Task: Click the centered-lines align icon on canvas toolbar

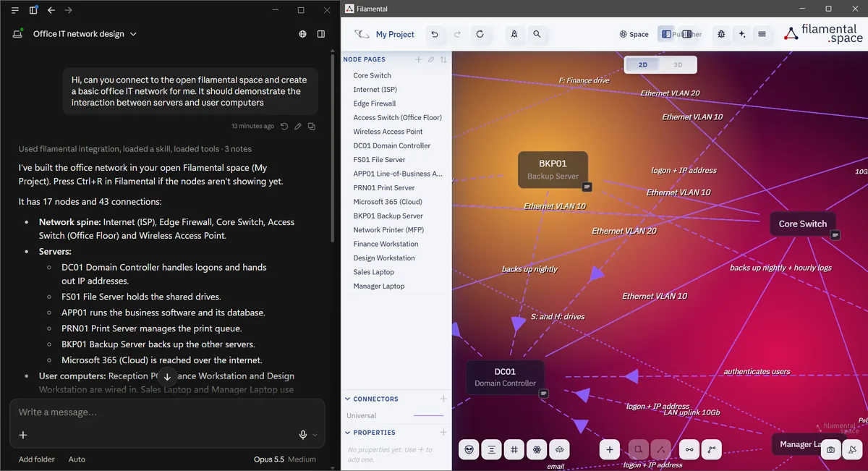Action: click(492, 449)
